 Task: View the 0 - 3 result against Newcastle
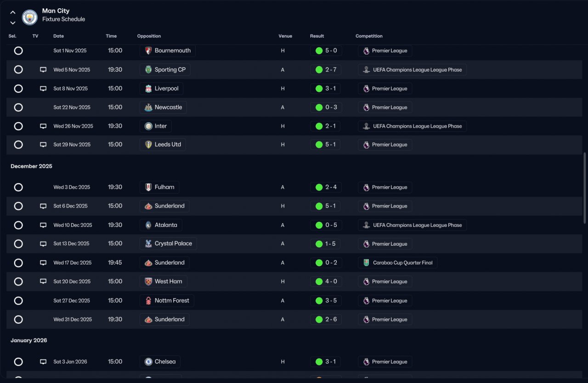point(326,107)
